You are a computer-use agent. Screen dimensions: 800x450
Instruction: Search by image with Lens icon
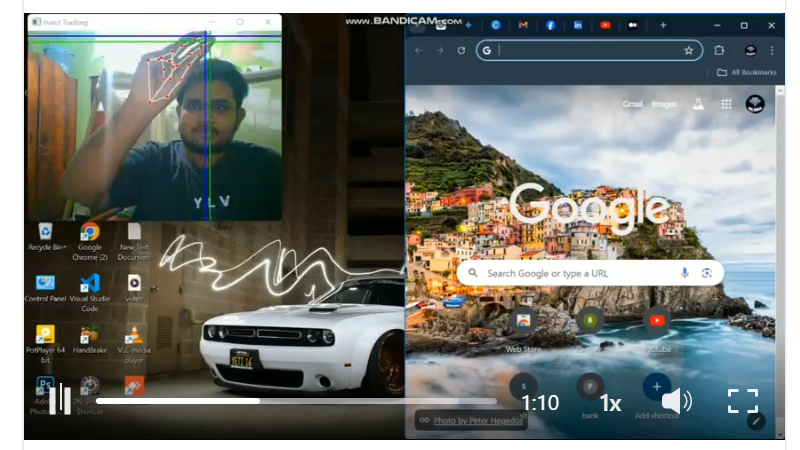[707, 273]
